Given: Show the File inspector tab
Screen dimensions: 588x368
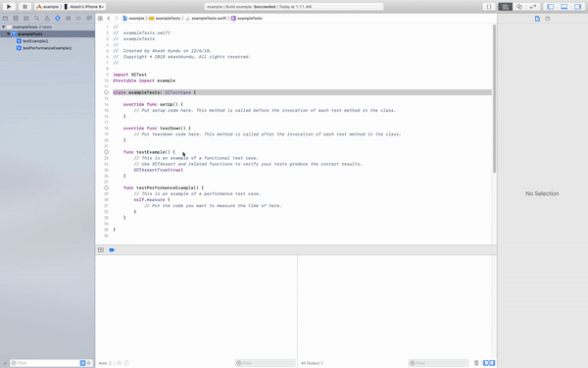Looking at the screenshot, I should tap(537, 19).
